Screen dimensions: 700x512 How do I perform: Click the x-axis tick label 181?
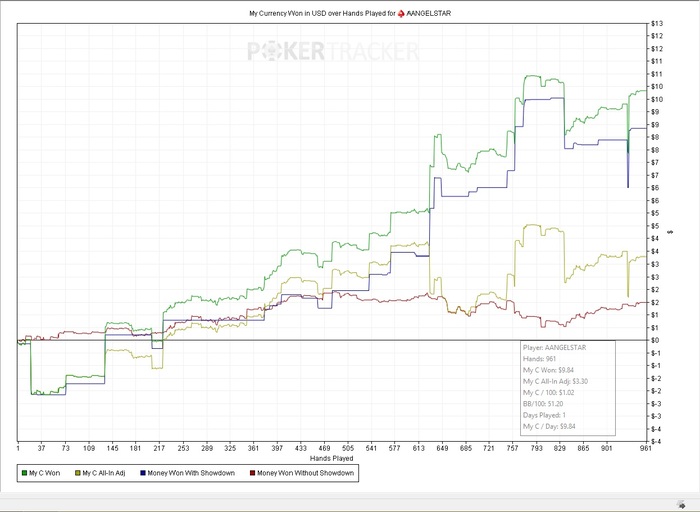point(136,448)
